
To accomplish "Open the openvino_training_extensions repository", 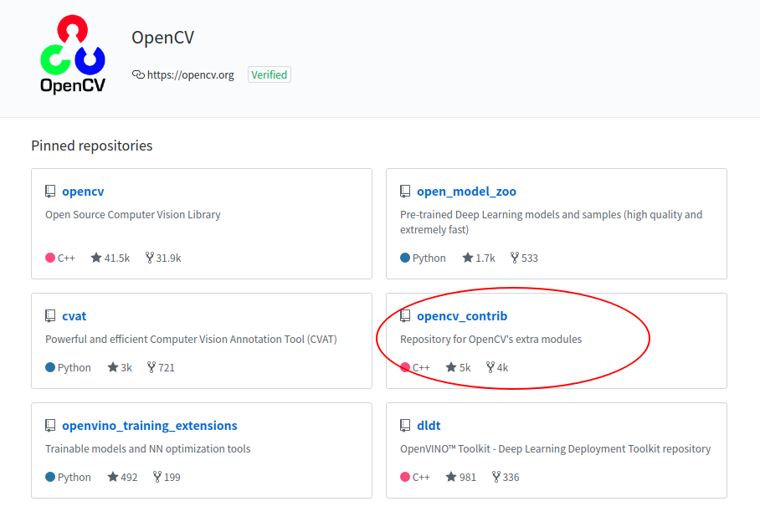I will pyautogui.click(x=150, y=426).
